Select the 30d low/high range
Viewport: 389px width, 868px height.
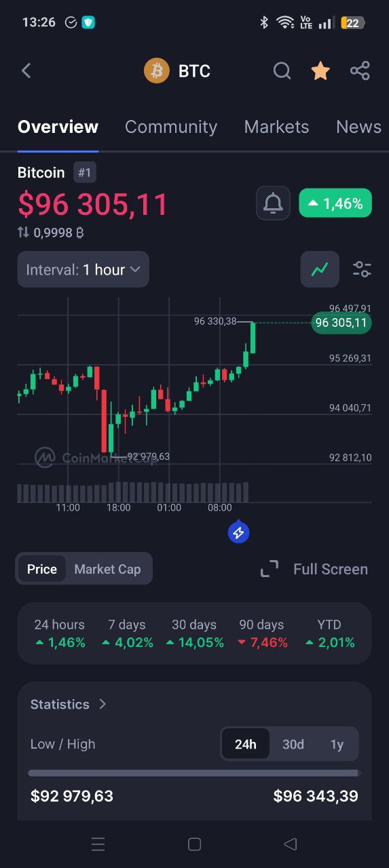293,744
